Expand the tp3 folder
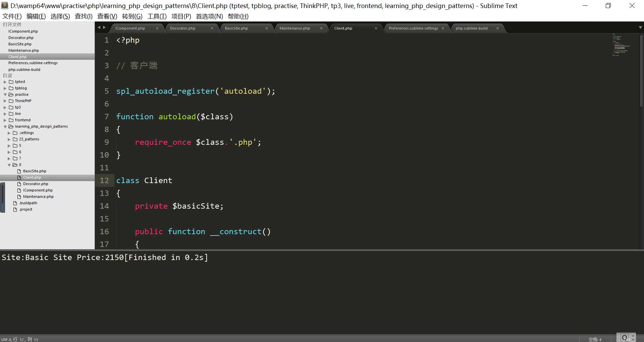The width and height of the screenshot is (644, 342). [x=5, y=107]
